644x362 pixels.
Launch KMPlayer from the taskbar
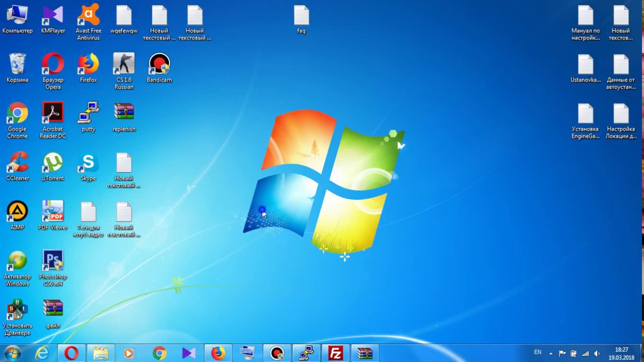click(189, 353)
